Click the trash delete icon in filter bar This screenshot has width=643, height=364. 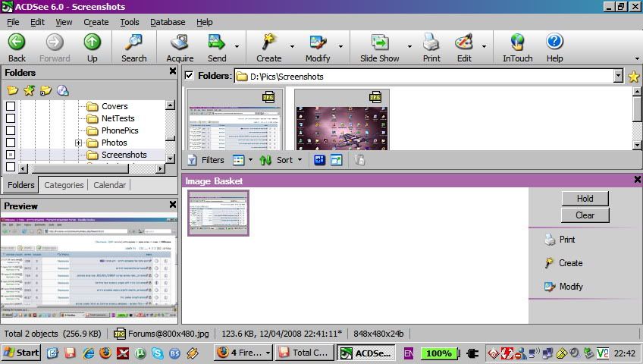[x=359, y=160]
